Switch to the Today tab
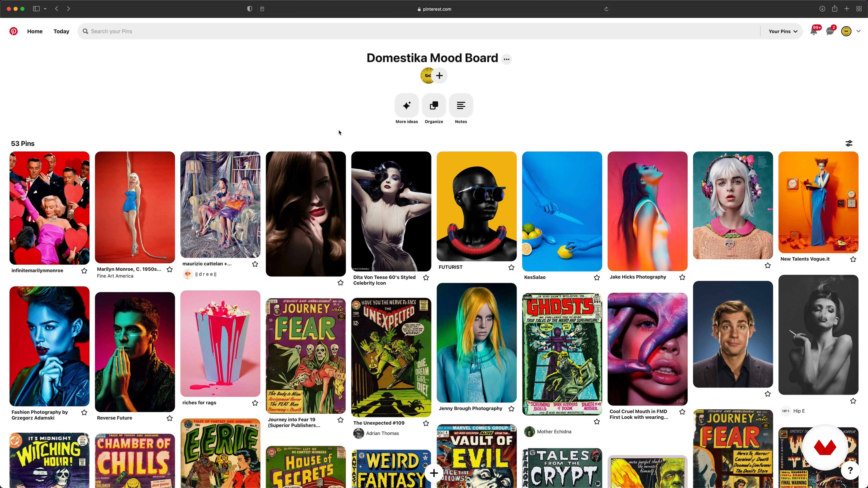Screen dimensions: 868x488 coord(61,31)
